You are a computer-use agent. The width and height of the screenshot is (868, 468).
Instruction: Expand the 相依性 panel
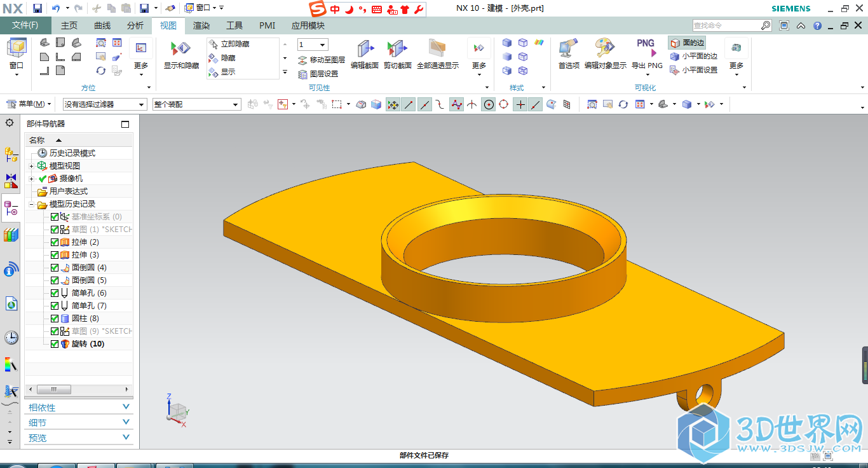click(x=79, y=408)
